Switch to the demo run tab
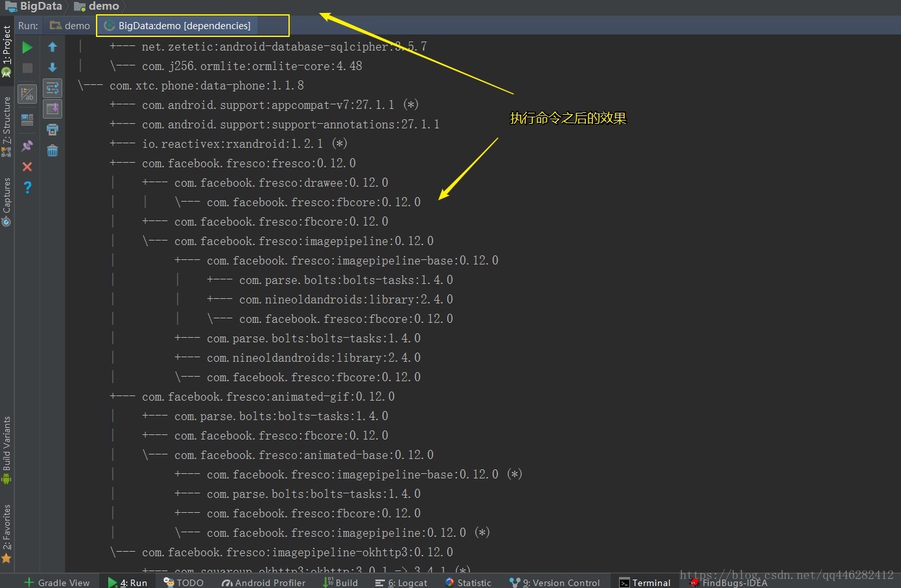 click(x=70, y=26)
